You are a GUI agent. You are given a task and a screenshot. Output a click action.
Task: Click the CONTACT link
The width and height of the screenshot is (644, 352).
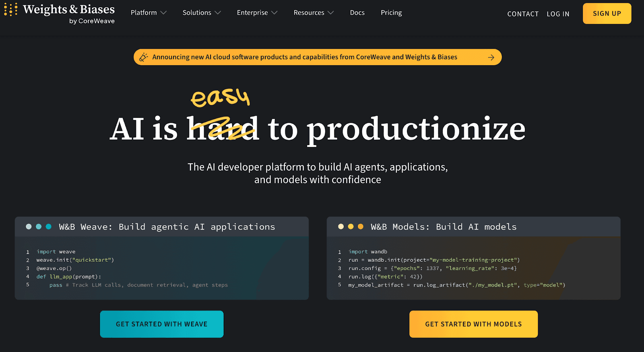[x=523, y=14]
